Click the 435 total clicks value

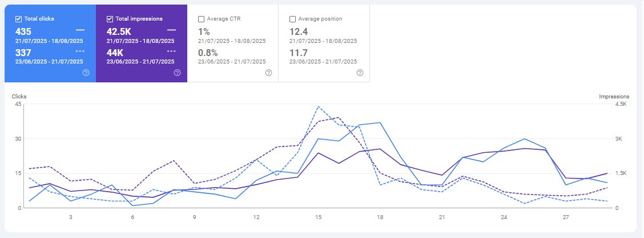(23, 31)
